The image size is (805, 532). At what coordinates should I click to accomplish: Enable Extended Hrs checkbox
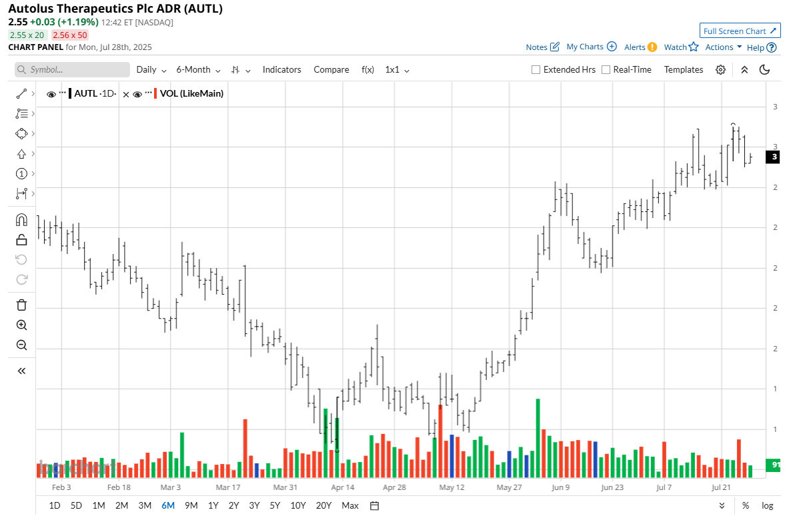(x=536, y=70)
